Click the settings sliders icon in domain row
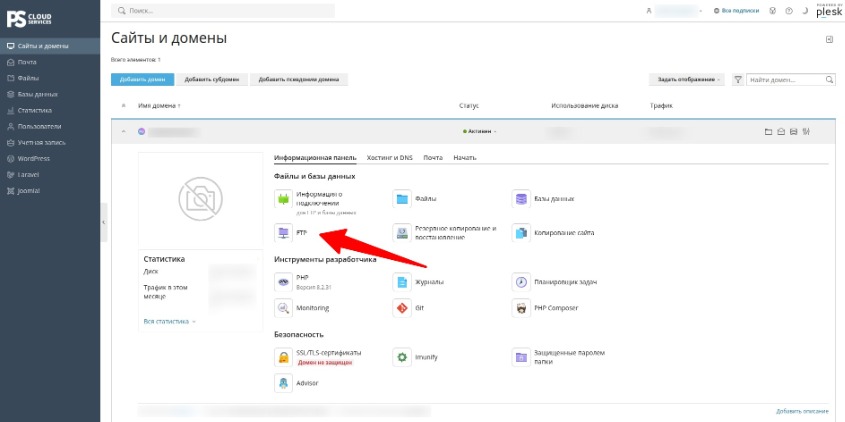The height and width of the screenshot is (422, 845). click(x=806, y=132)
